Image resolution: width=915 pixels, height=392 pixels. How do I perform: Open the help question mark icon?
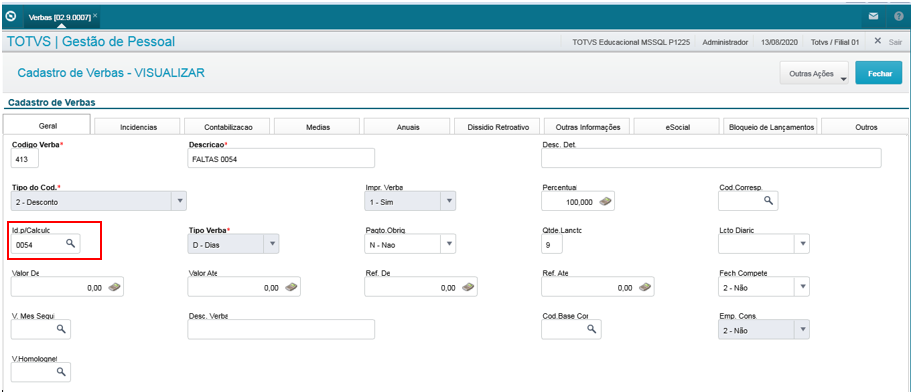click(899, 17)
